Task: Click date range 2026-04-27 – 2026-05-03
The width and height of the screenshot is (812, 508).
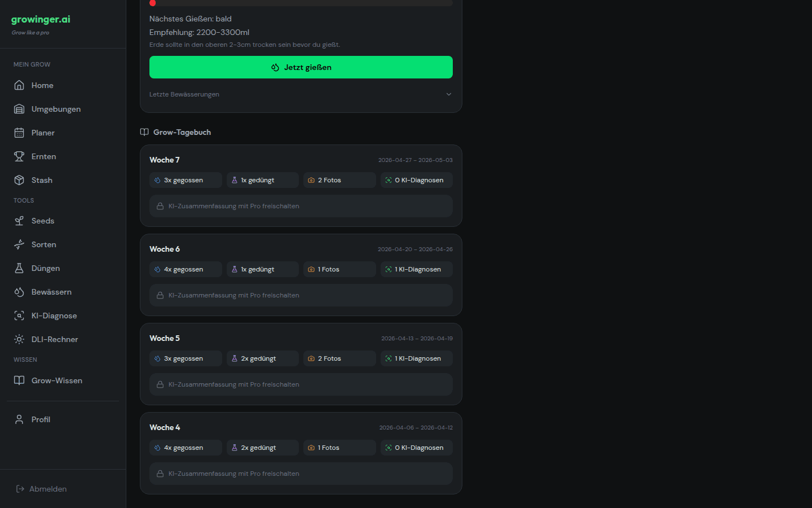Action: coord(416,160)
